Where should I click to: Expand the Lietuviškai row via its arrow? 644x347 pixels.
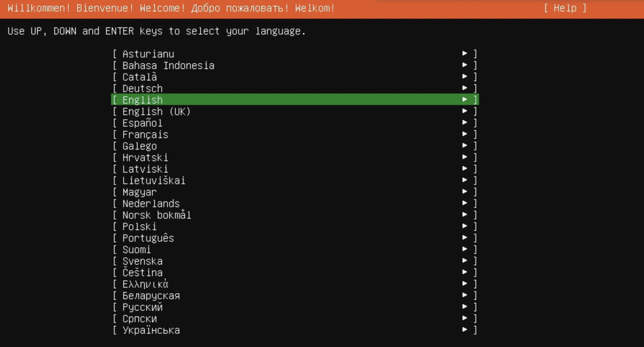coord(465,180)
